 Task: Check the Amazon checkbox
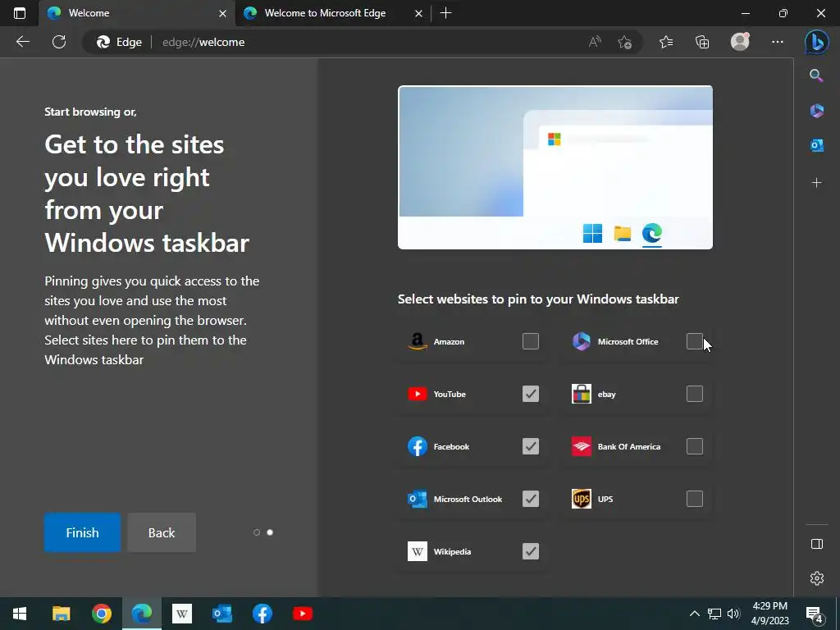(531, 341)
